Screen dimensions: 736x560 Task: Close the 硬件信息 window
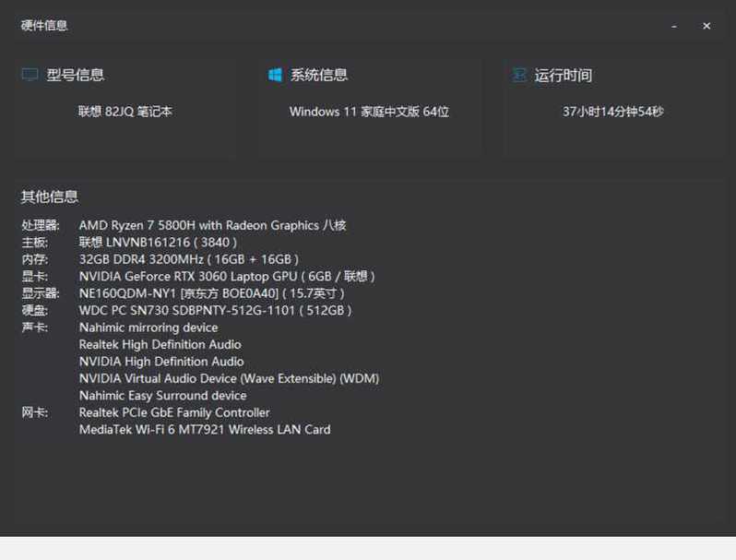706,26
